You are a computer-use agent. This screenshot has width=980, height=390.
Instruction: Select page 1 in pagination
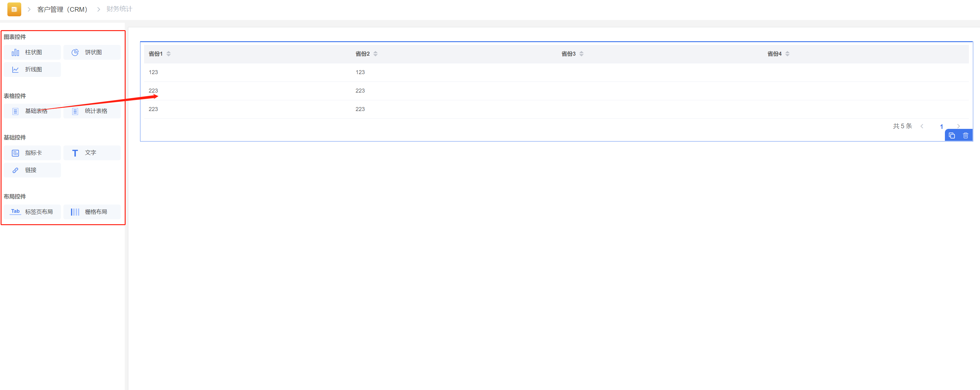[x=941, y=127]
